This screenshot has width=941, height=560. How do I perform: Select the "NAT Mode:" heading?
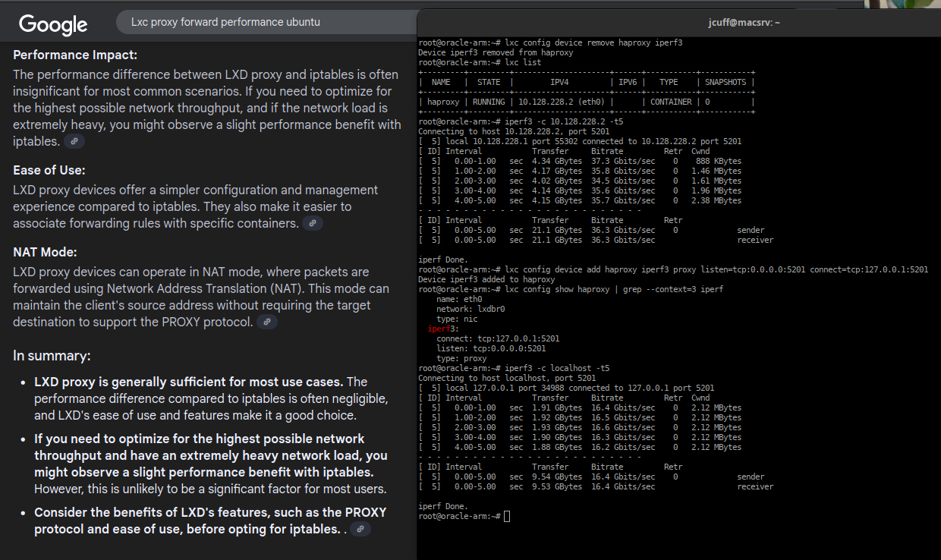(45, 252)
